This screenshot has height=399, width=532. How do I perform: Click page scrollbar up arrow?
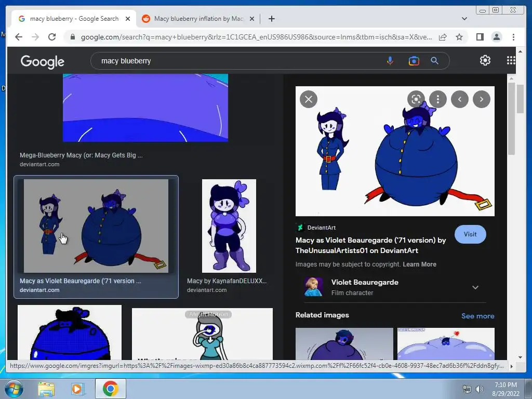pos(520,51)
